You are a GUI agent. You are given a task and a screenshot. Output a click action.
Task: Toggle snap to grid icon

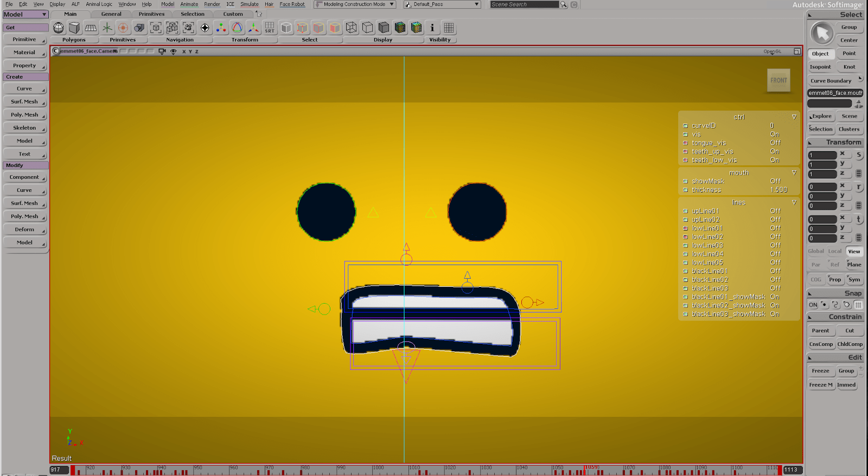pos(858,305)
